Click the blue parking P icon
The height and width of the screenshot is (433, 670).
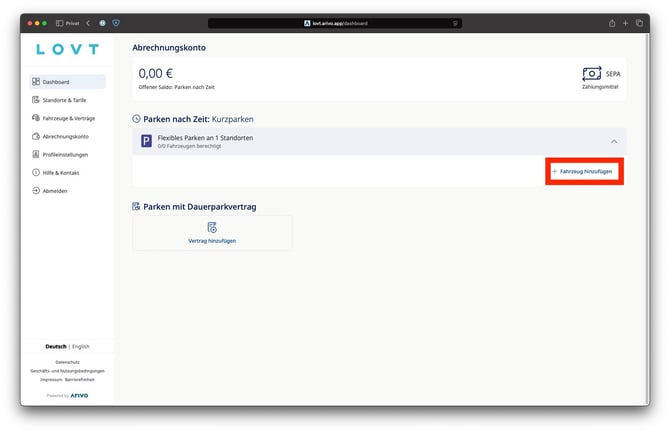pos(147,141)
